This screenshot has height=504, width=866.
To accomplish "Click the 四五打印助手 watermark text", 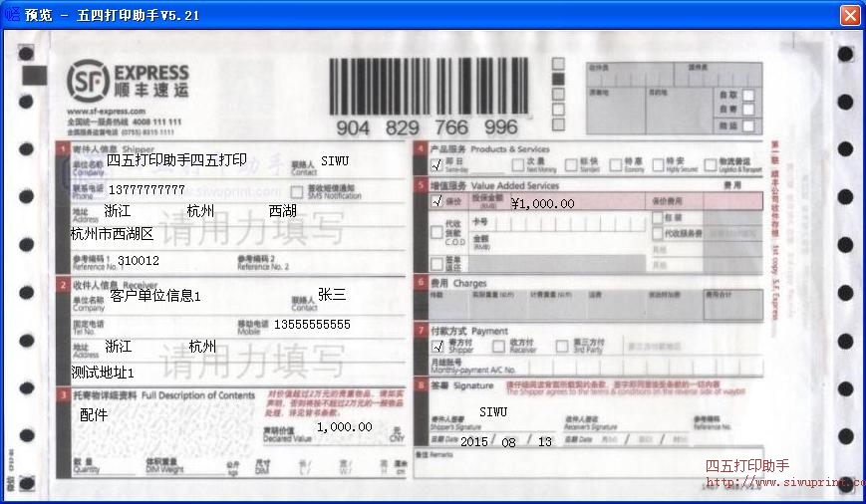I will point(747,465).
